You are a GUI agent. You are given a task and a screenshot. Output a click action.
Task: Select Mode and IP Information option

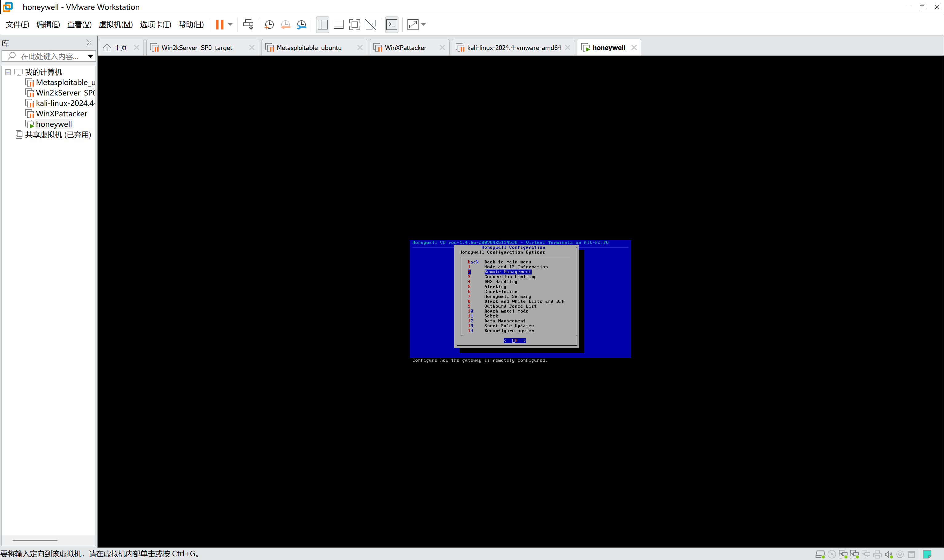pyautogui.click(x=515, y=267)
